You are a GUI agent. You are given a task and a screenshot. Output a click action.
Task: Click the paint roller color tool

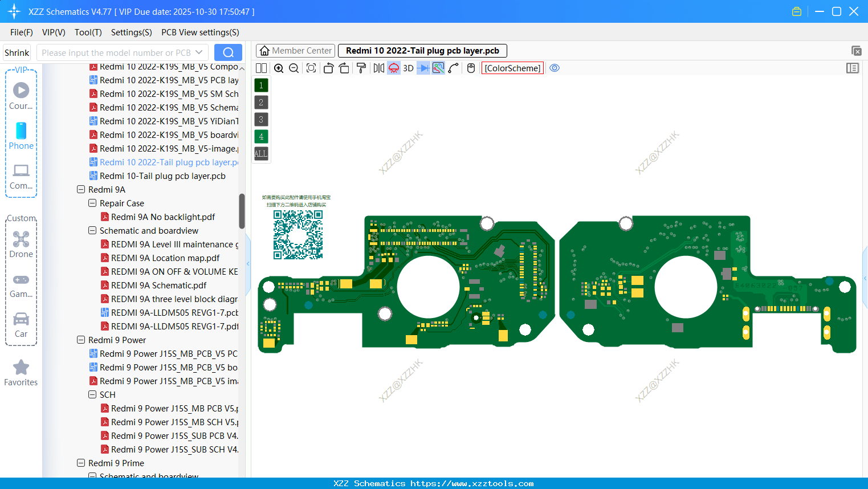click(x=362, y=68)
